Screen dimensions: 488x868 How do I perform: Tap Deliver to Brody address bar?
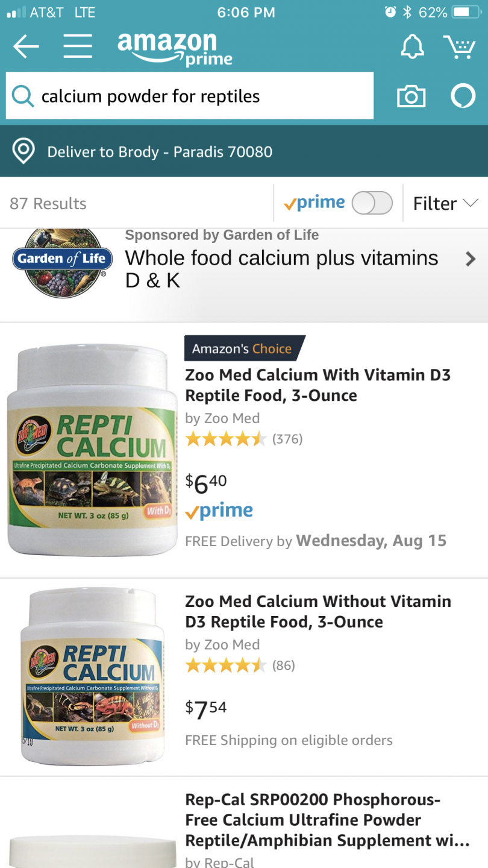click(160, 151)
